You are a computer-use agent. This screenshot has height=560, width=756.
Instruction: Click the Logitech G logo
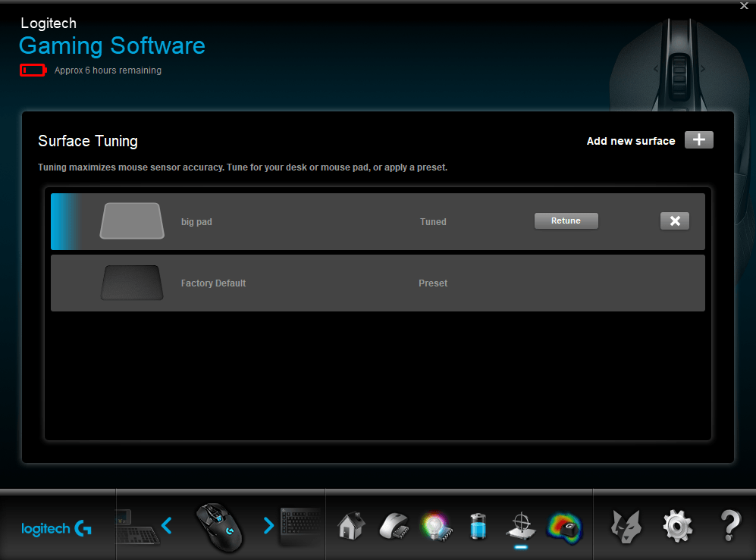[x=57, y=529]
